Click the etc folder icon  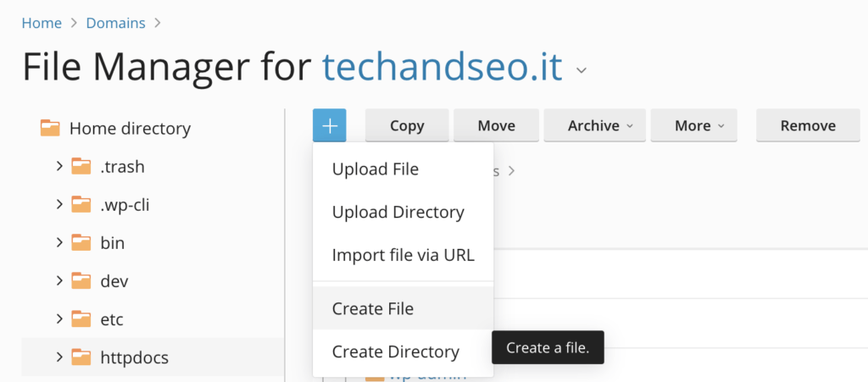(x=81, y=319)
